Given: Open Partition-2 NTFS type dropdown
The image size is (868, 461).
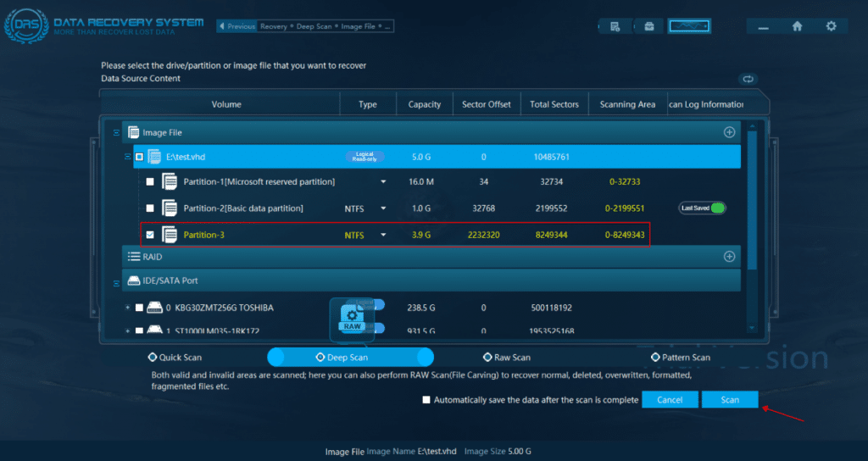Looking at the screenshot, I should coord(383,208).
